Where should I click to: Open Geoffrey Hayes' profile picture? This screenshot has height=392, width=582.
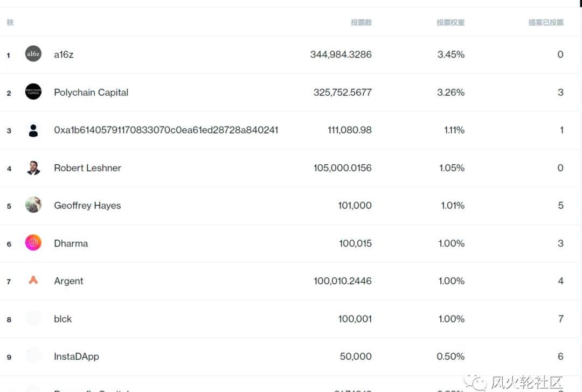tap(33, 205)
